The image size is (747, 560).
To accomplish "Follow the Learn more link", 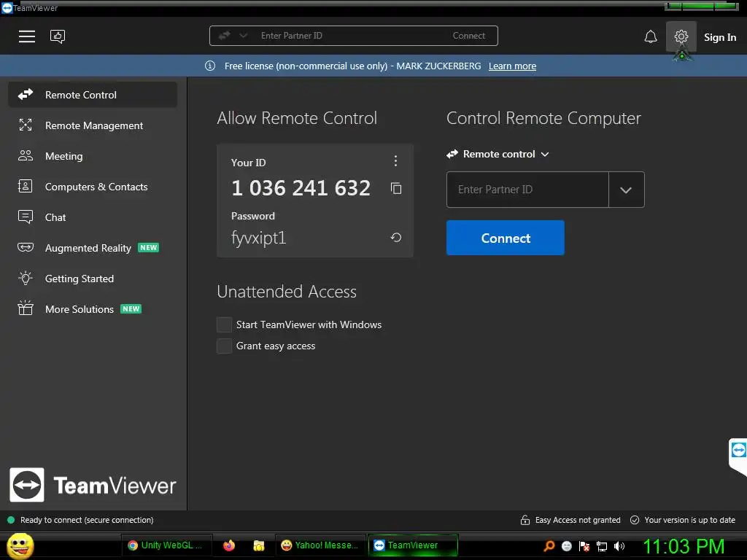I will click(x=512, y=66).
